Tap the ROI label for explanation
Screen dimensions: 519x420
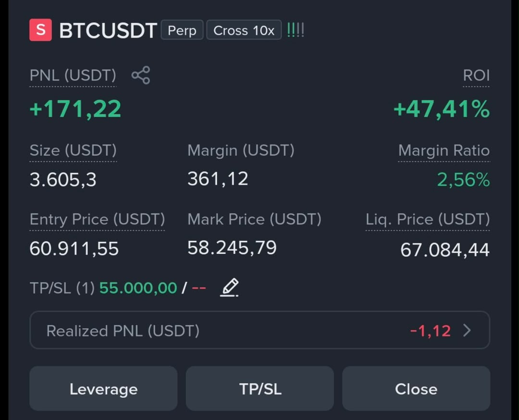476,75
